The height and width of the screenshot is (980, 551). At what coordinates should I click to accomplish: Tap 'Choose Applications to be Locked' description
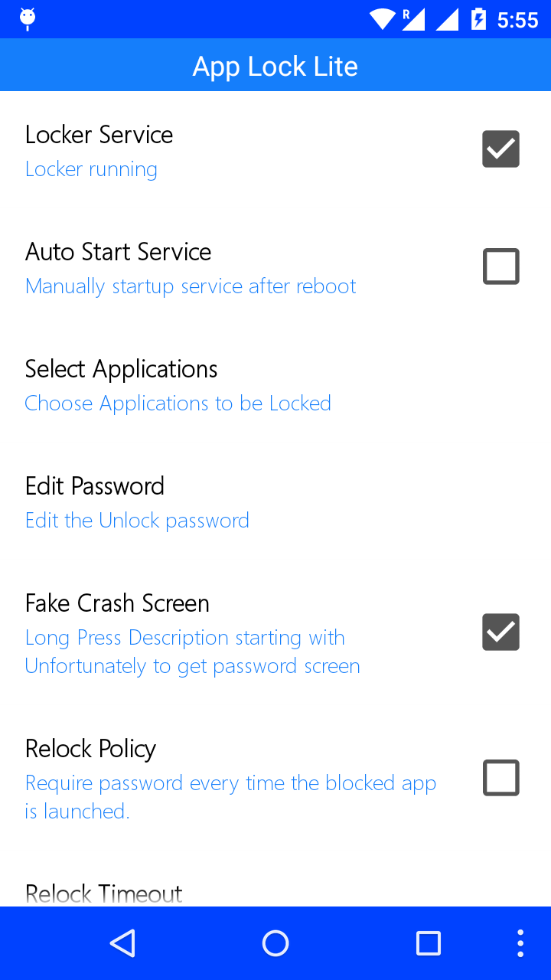tap(178, 403)
